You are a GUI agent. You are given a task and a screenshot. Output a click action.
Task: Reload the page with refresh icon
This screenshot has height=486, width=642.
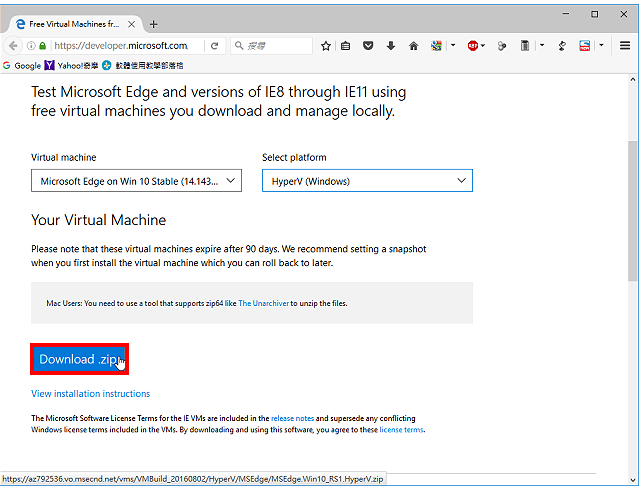point(215,46)
